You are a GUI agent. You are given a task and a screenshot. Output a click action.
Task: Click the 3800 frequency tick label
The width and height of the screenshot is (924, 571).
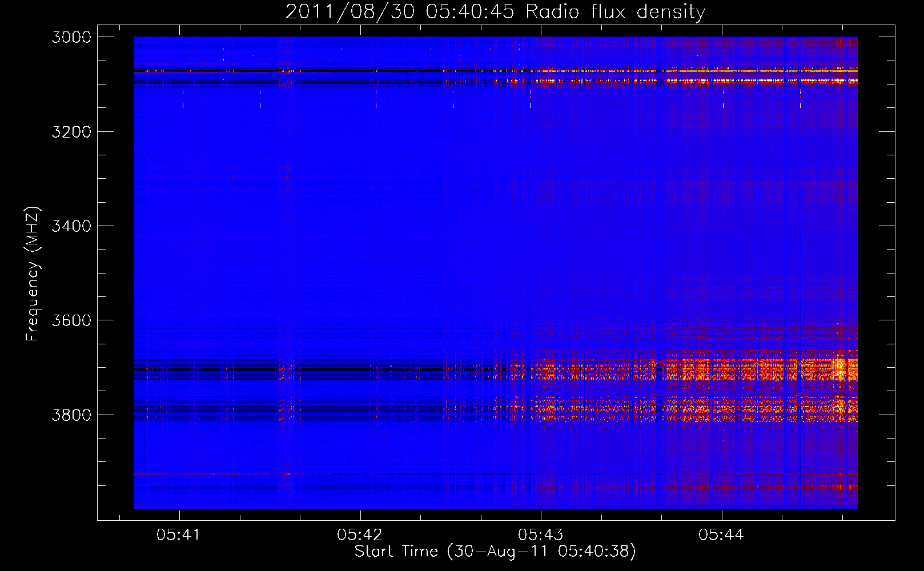[x=71, y=415]
